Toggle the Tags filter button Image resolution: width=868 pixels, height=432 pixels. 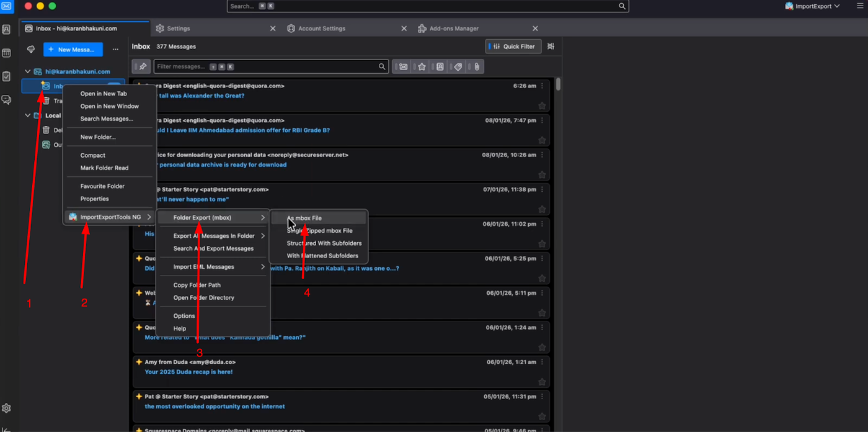(x=458, y=66)
